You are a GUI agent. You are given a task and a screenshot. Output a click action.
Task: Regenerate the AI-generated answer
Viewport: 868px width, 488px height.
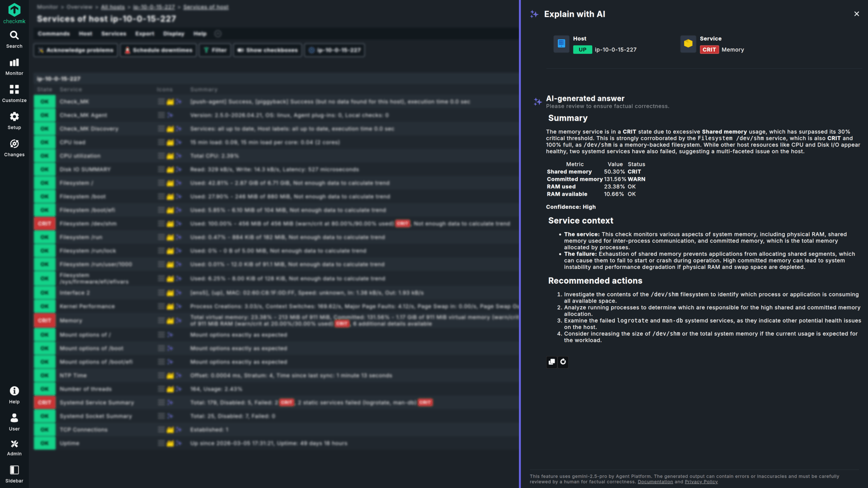(x=563, y=362)
